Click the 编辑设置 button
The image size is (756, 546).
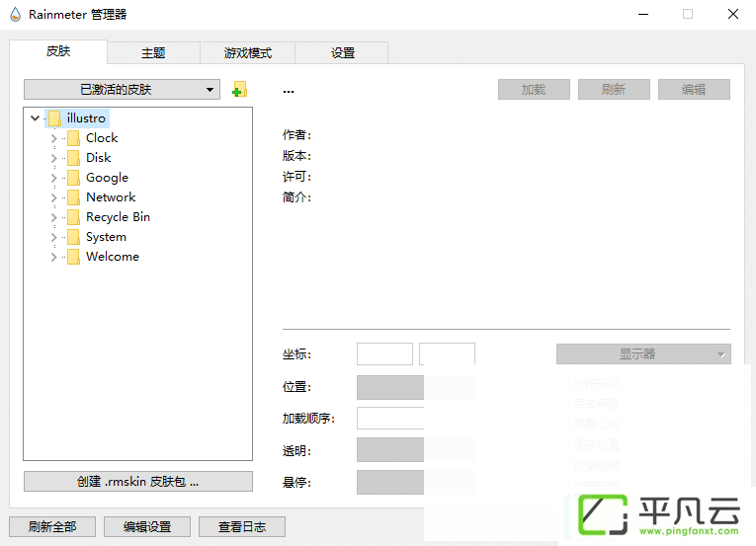147,526
